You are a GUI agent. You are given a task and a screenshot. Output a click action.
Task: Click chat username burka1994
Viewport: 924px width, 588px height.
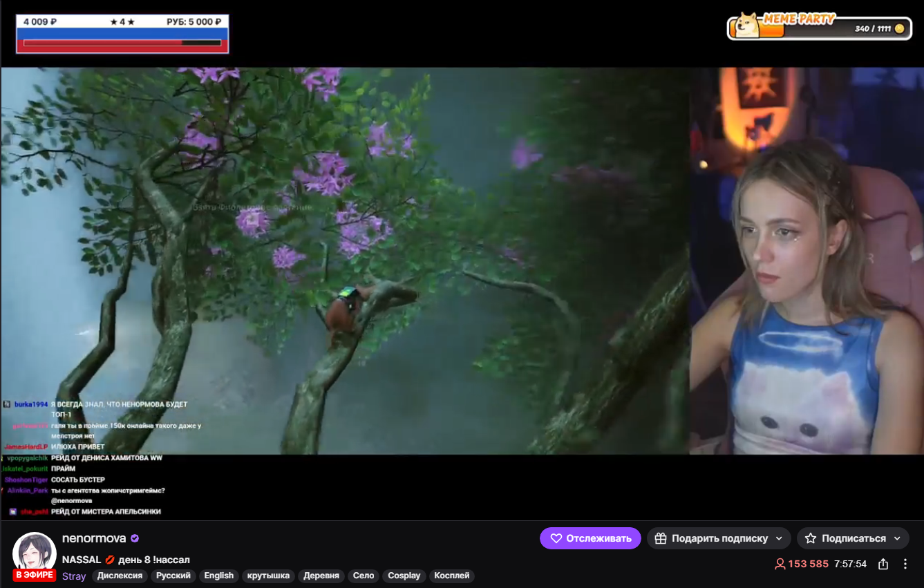(30, 404)
